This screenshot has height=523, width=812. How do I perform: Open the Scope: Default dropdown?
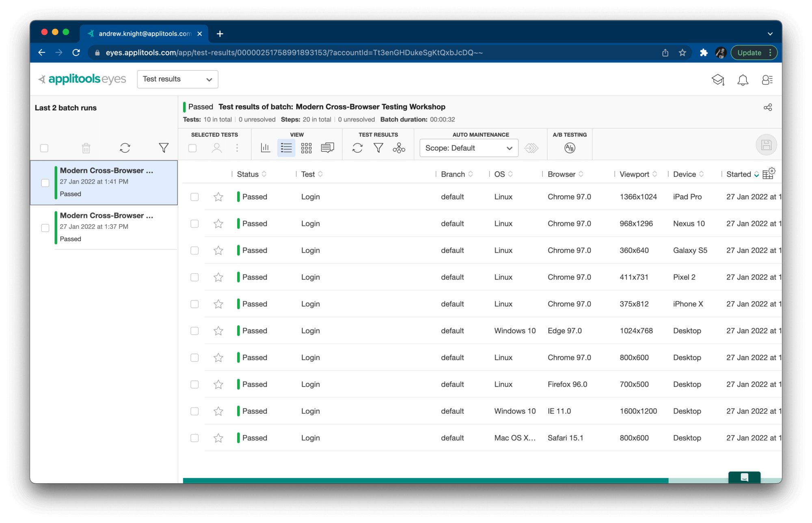469,148
